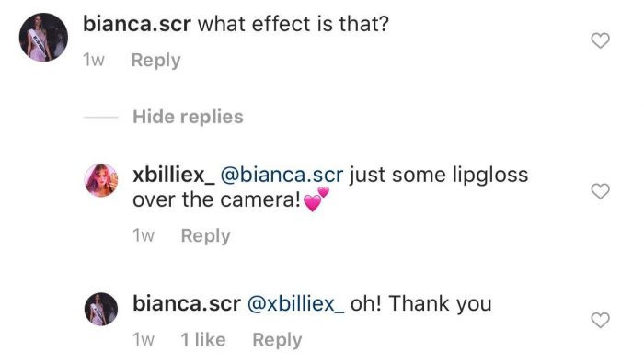Click the 1w timestamp under the effect question
644x363 pixels.
[94, 61]
